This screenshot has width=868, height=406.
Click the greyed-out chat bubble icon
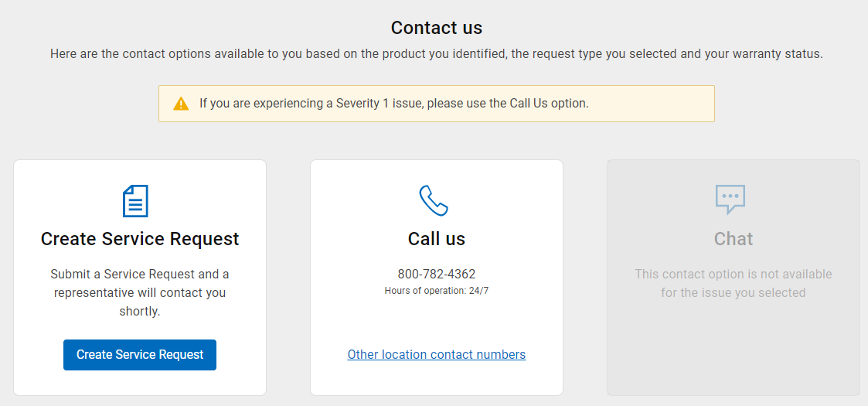(730, 200)
